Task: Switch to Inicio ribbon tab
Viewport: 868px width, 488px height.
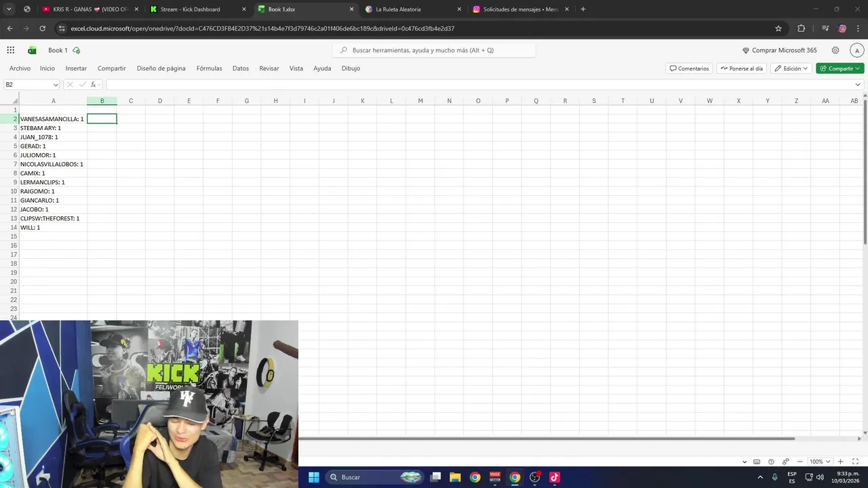Action: [47, 68]
